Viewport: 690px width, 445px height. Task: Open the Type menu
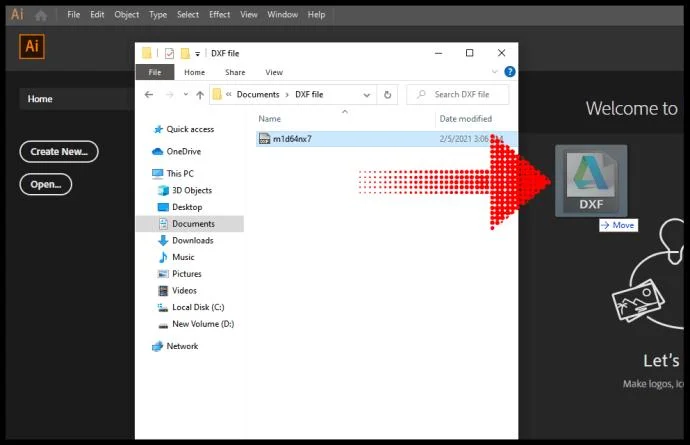click(158, 15)
